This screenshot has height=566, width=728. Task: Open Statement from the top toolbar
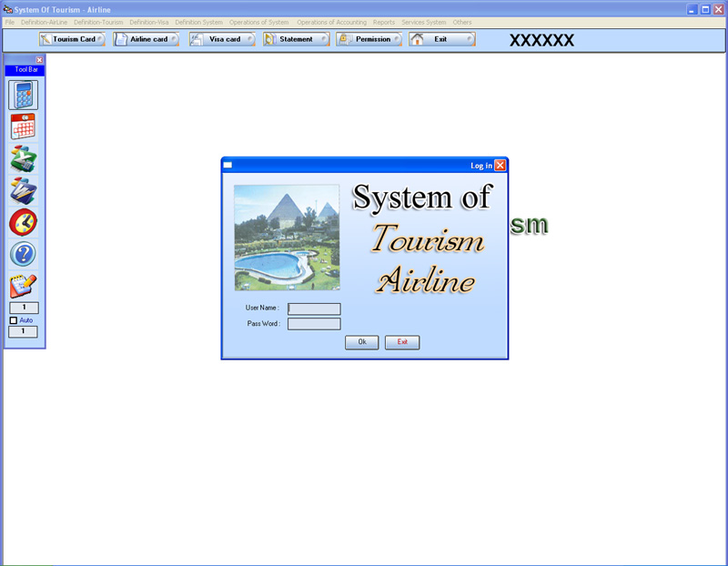(x=296, y=39)
